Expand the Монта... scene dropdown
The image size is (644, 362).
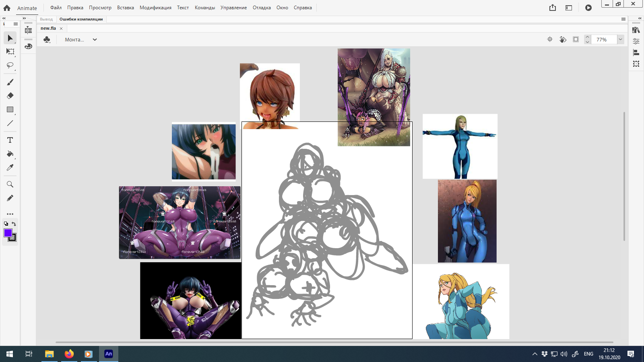tap(95, 39)
